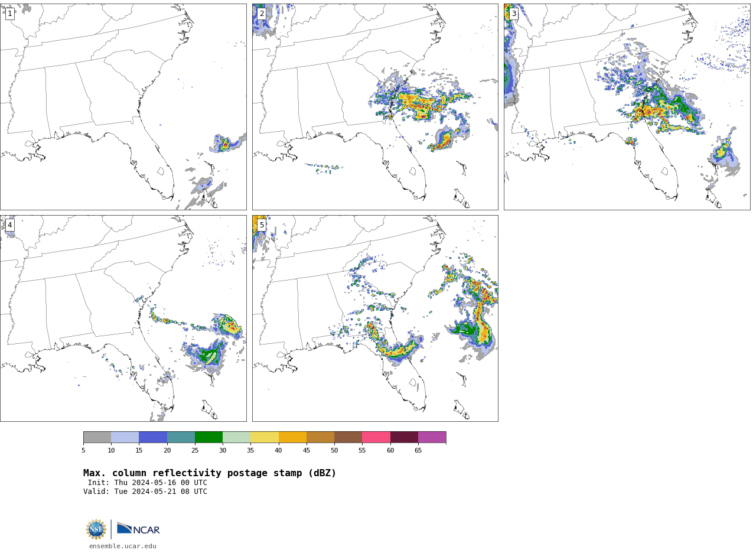Click the tan 45-50 dBZ swatch

(x=320, y=437)
